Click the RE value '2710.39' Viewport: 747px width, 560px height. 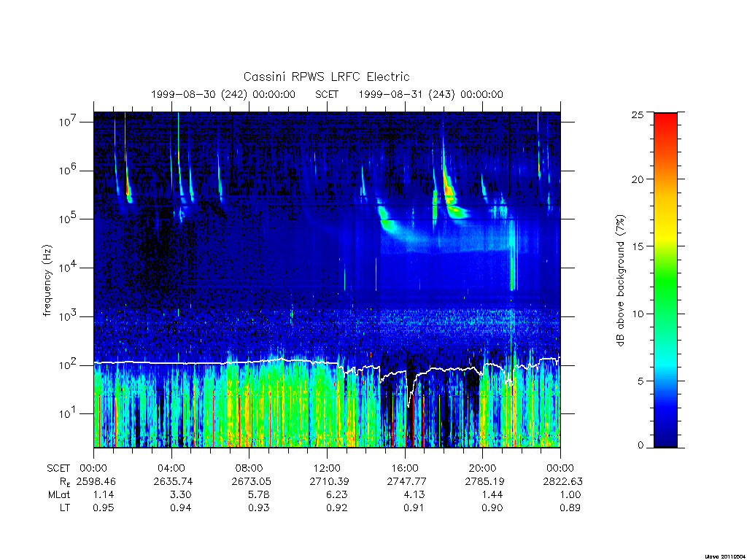pos(329,481)
